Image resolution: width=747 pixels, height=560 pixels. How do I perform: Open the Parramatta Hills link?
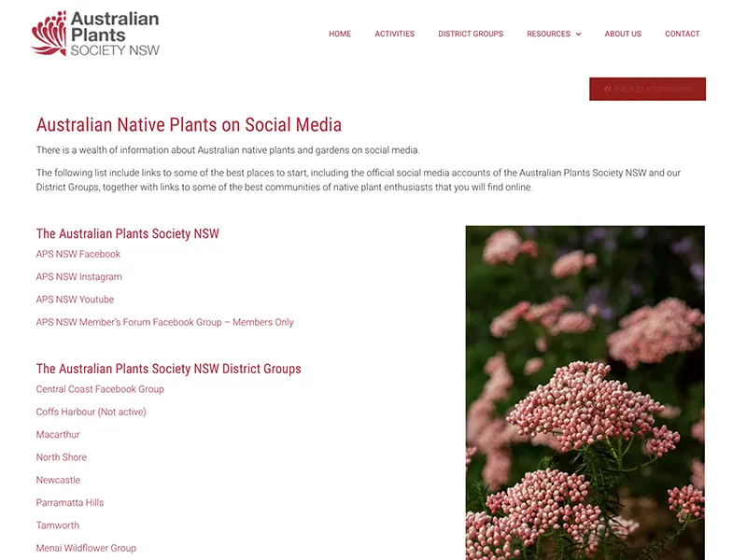coord(70,503)
